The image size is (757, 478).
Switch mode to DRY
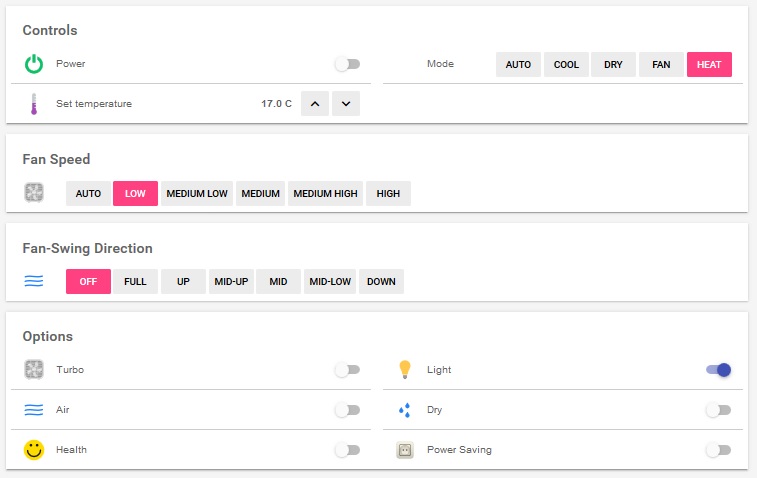pos(613,65)
